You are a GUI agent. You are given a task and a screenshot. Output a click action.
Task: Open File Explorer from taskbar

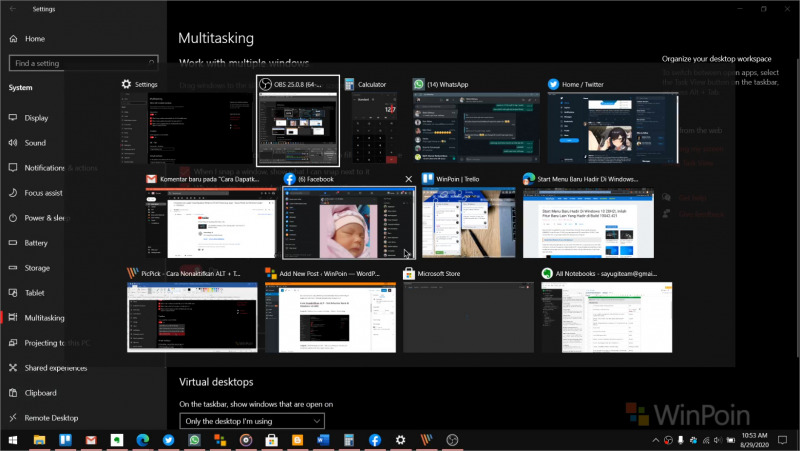coord(39,440)
